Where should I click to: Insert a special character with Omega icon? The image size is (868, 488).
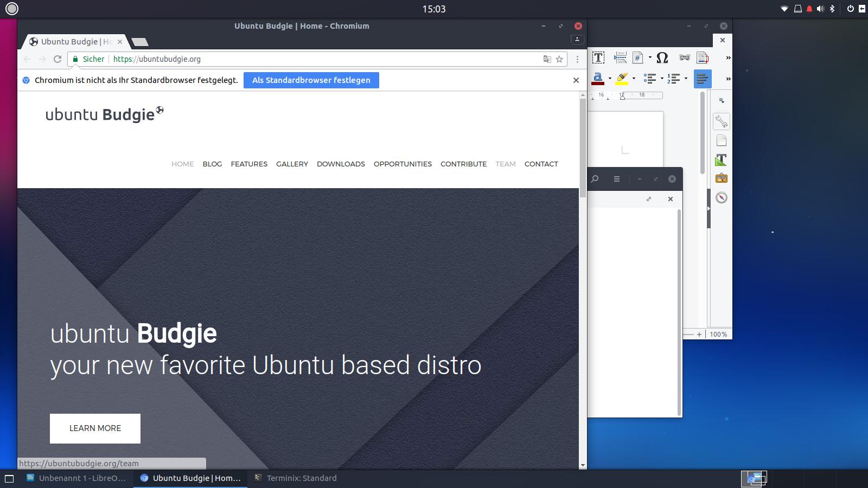(x=662, y=57)
